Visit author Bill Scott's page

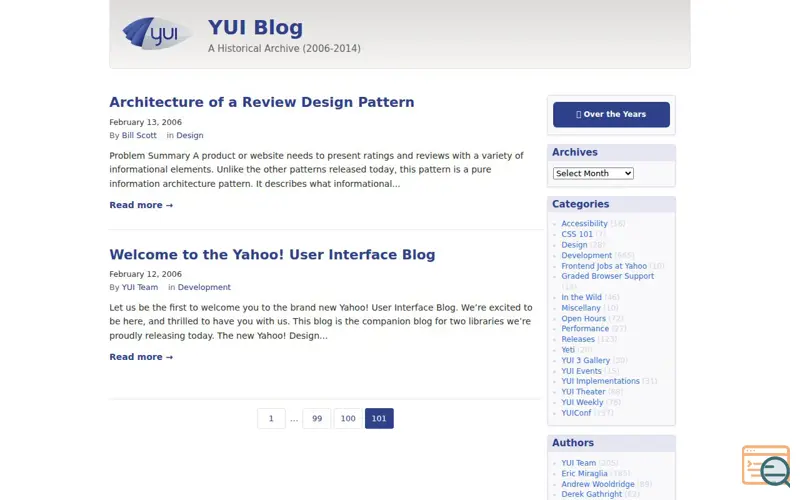tap(139, 135)
